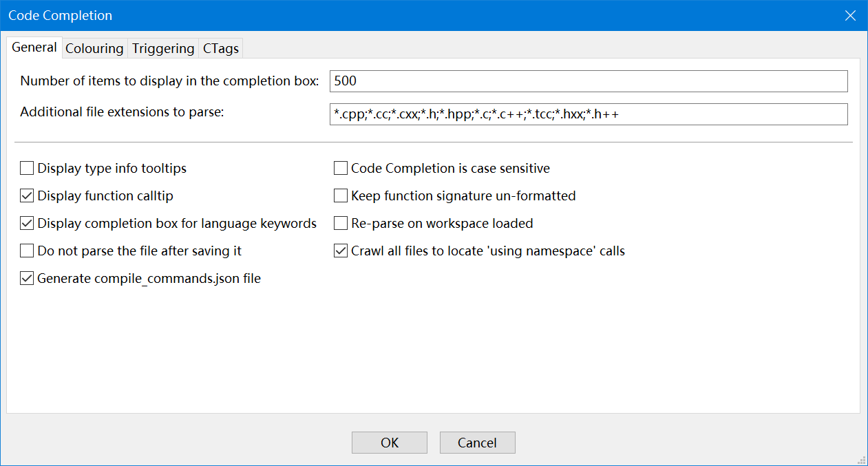Select the CTags tab

point(221,49)
